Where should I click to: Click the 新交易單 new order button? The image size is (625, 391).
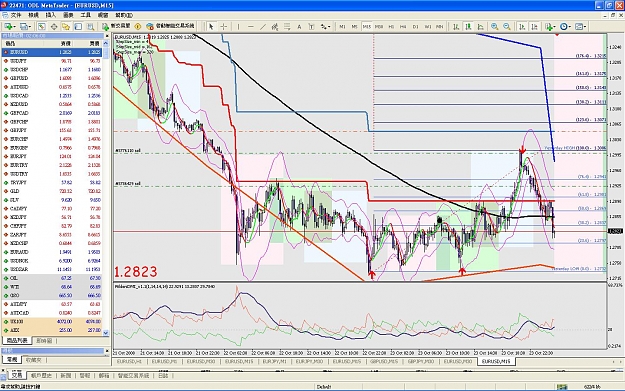tap(116, 26)
